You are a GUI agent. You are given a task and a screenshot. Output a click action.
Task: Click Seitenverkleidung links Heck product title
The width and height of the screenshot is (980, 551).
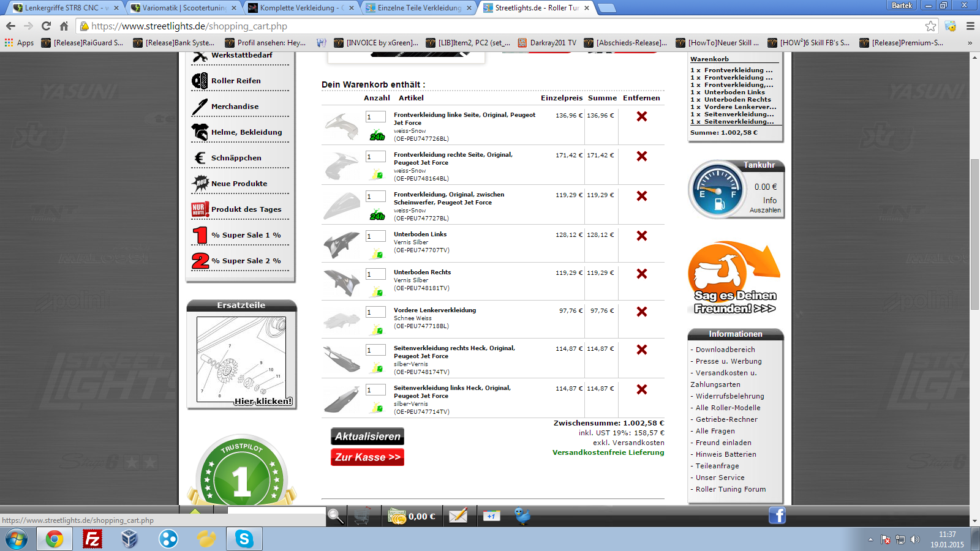452,392
